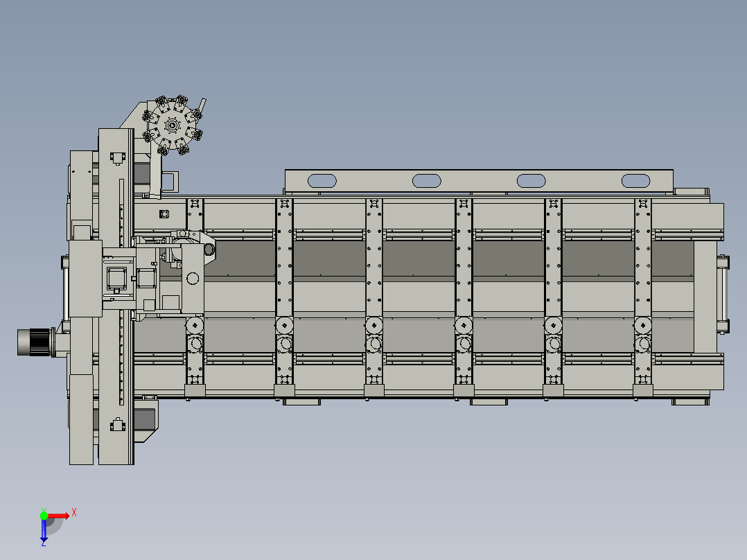The height and width of the screenshot is (560, 747).
Task: Click the red X axis arrow of the triad
Action: 59,516
